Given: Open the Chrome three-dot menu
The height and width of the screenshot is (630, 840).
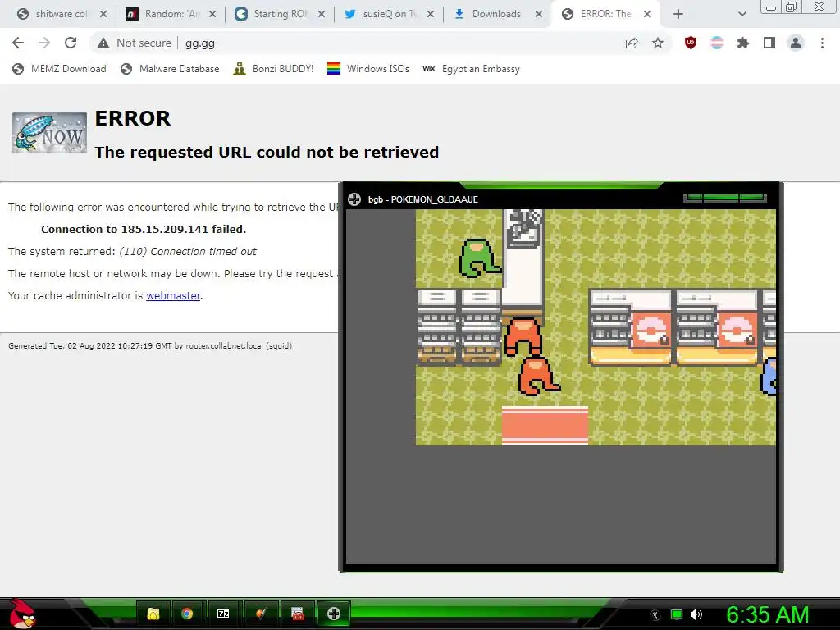Looking at the screenshot, I should click(x=822, y=43).
